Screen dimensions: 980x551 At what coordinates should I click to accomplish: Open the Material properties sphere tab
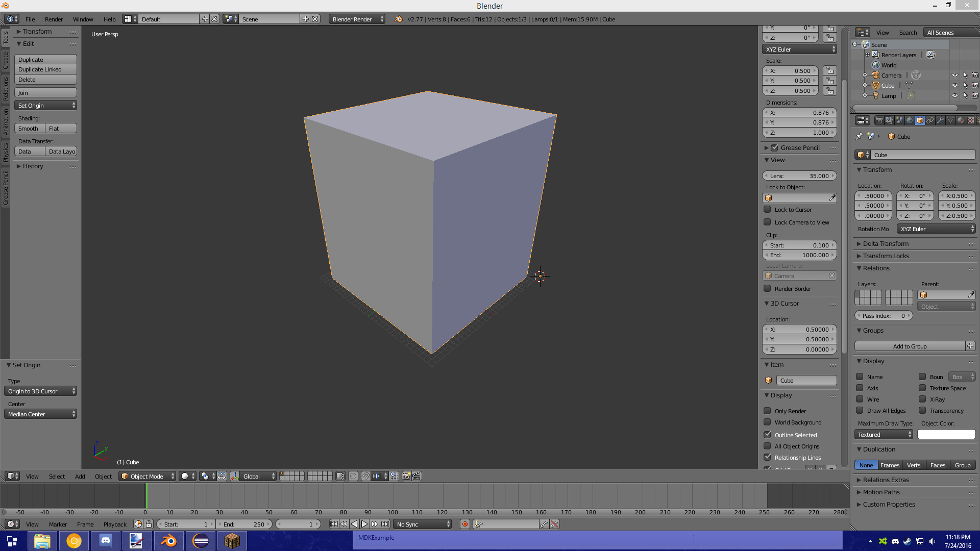tap(961, 120)
